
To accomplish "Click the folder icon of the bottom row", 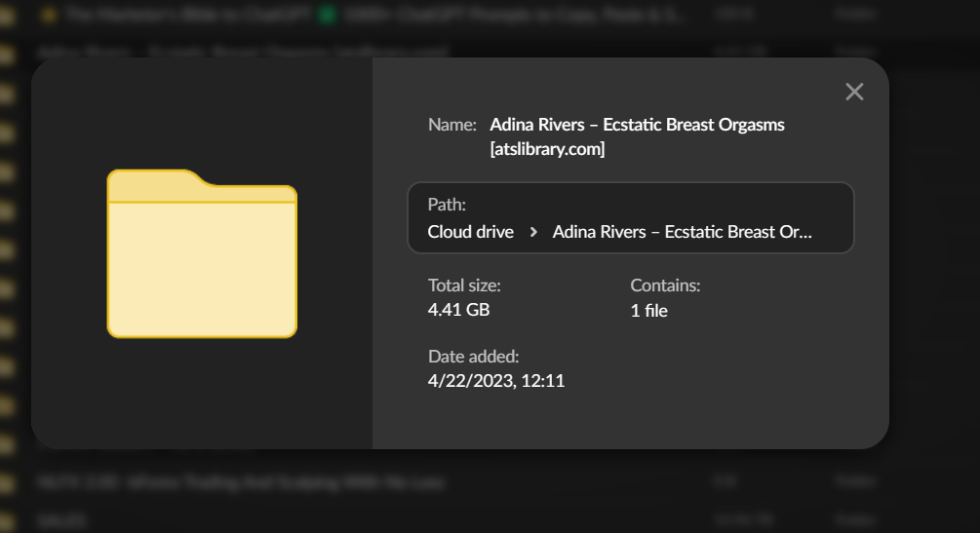I will point(7,521).
